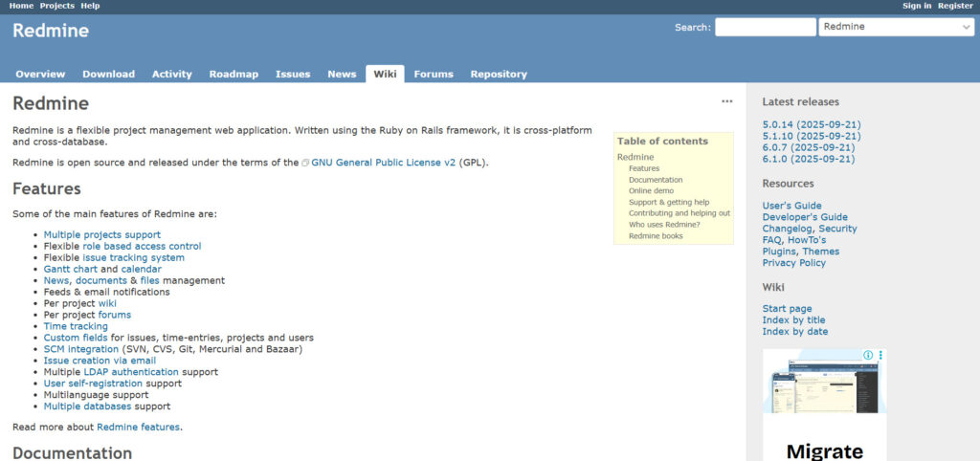The width and height of the screenshot is (980, 461).
Task: Open the Time tracking link
Action: pos(76,326)
